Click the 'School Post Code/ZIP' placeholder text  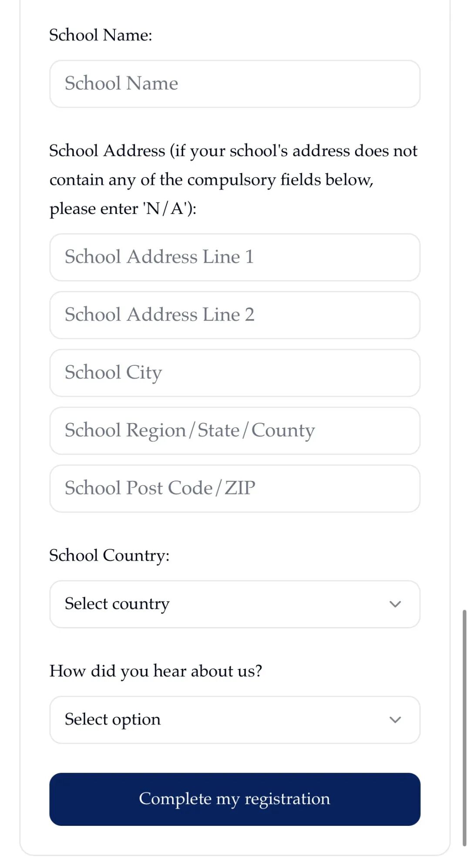click(160, 488)
